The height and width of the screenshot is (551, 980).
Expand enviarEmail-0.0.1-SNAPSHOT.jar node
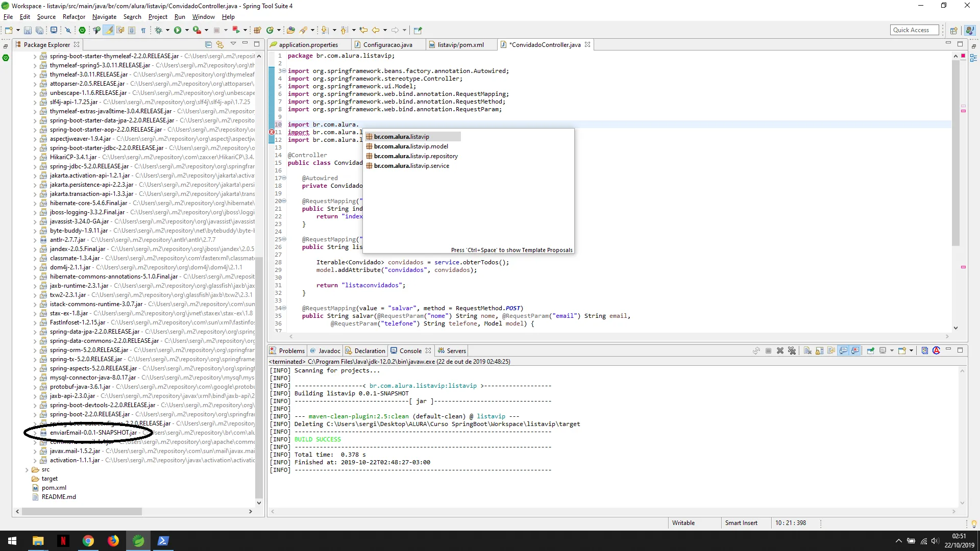(35, 433)
